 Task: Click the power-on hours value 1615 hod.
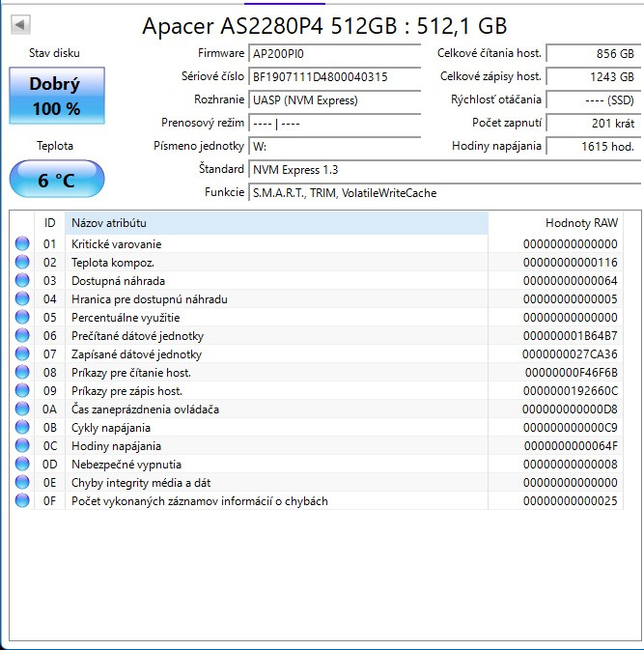(594, 147)
